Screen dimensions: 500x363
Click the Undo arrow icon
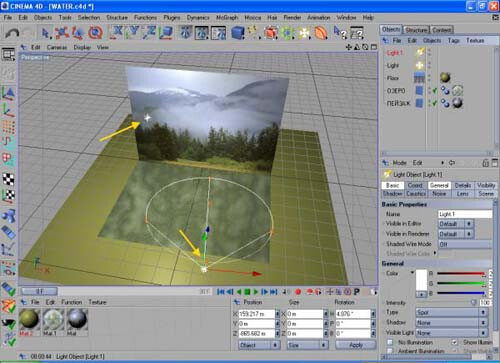click(x=13, y=33)
